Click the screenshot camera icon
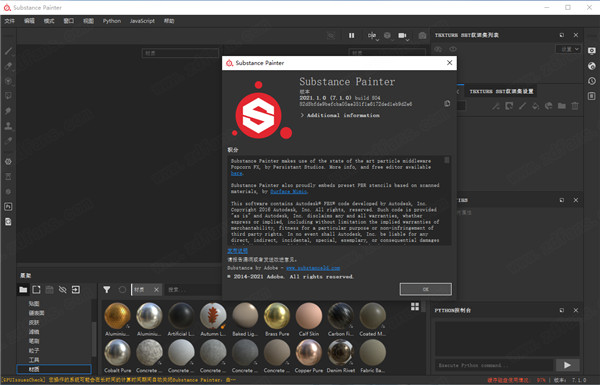The height and width of the screenshot is (385, 600). [422, 36]
